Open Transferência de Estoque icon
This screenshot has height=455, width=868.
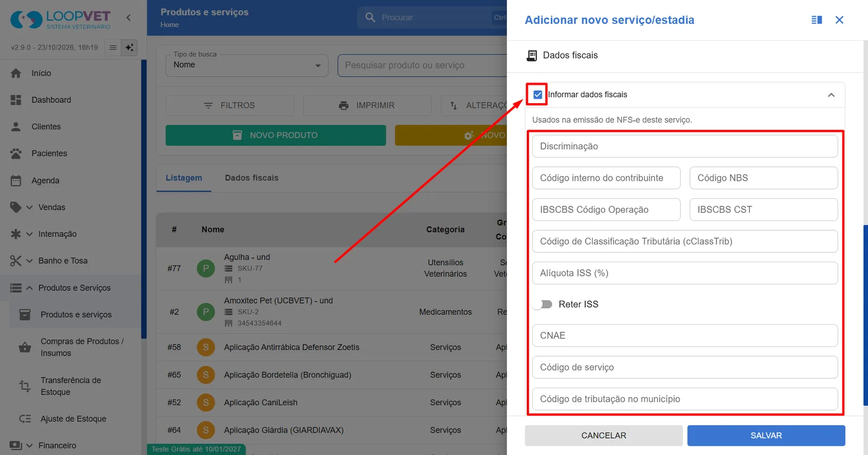click(25, 386)
